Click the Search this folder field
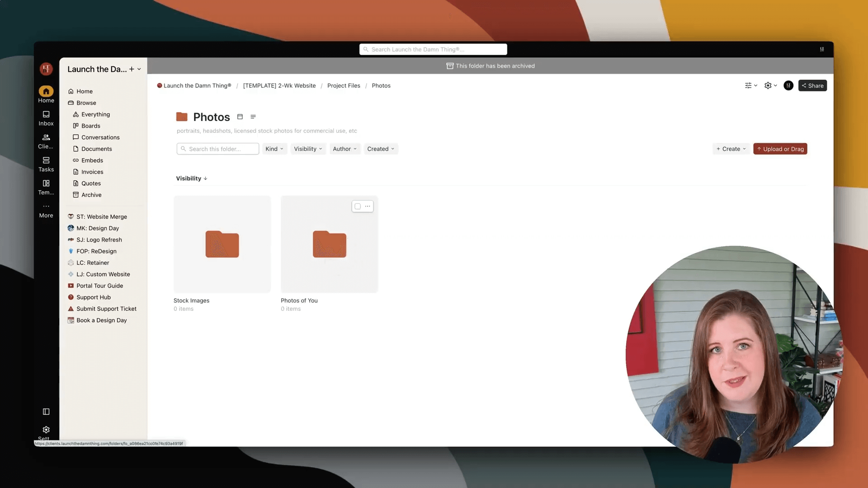The width and height of the screenshot is (868, 488). coord(218,149)
